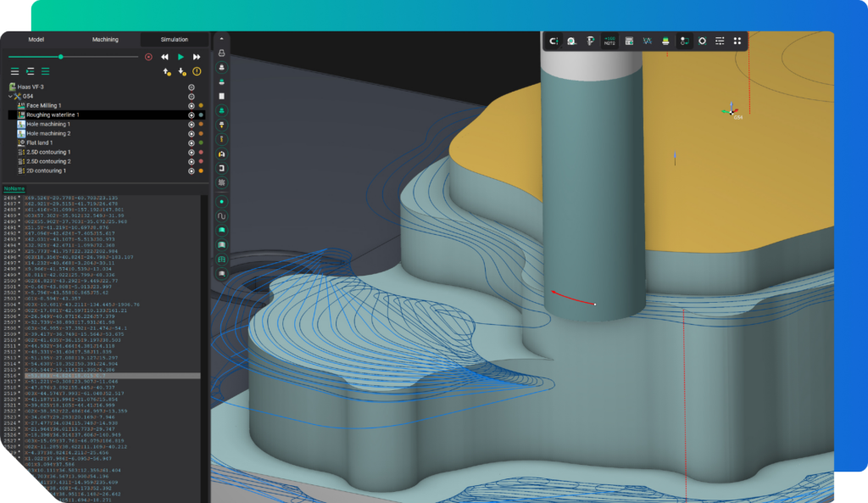Collapse the G54 tree node

(x=10, y=97)
